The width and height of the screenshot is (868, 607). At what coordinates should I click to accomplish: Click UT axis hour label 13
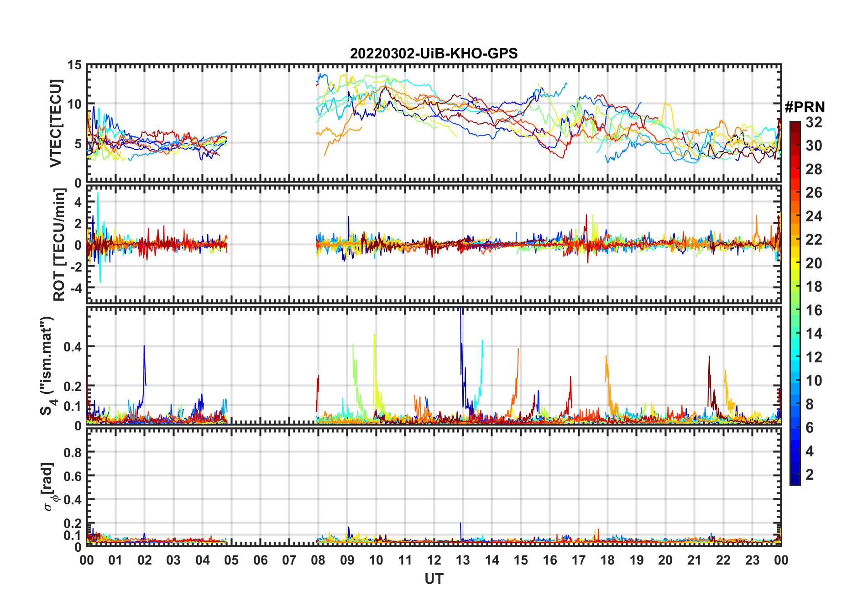[463, 560]
